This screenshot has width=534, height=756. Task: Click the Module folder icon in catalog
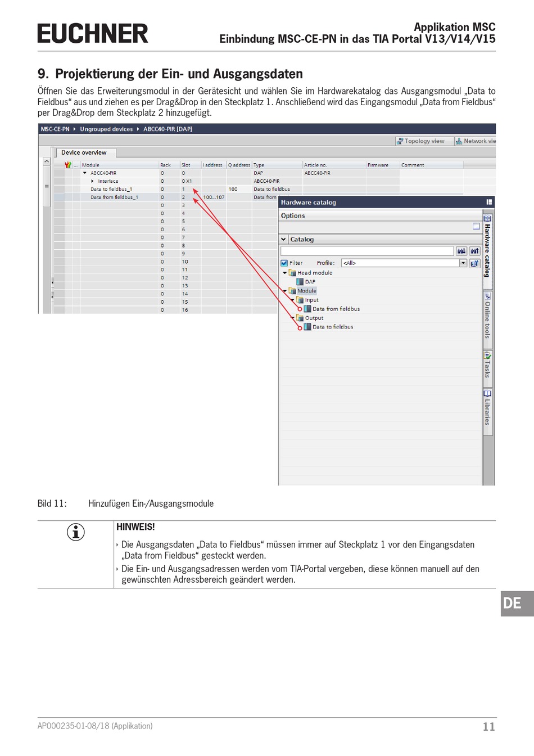(x=292, y=291)
